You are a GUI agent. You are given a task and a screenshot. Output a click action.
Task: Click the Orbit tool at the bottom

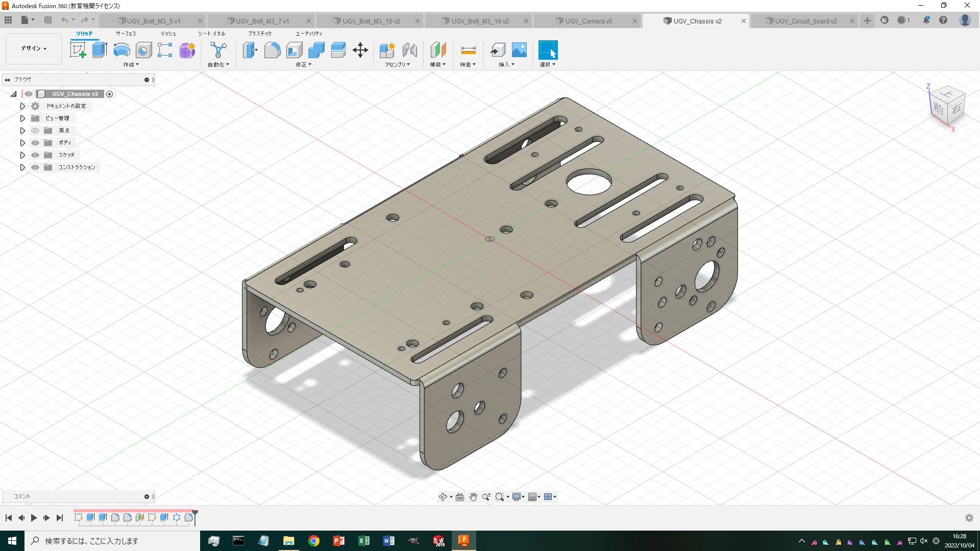(443, 496)
